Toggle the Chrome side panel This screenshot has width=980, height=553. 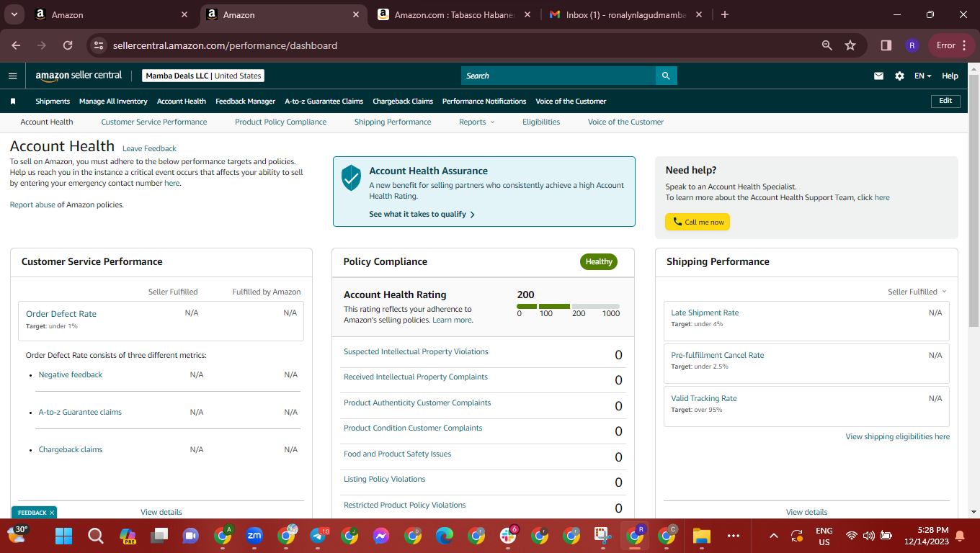coord(886,45)
